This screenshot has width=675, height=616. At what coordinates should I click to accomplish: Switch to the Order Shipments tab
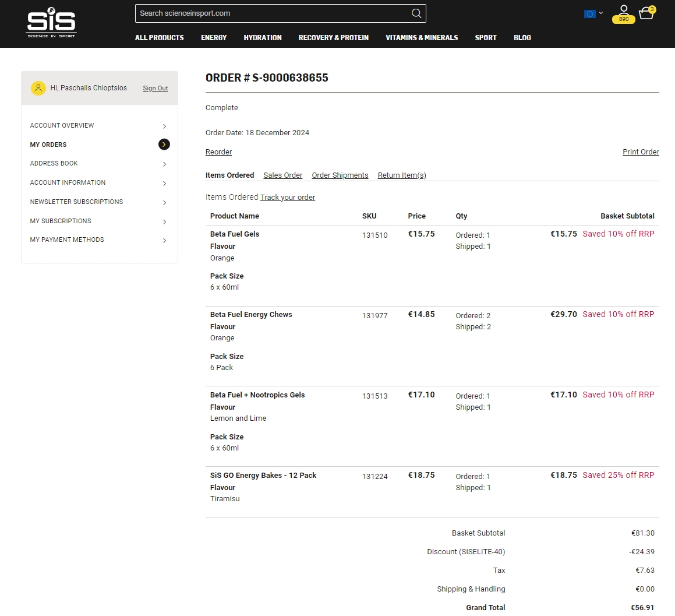click(x=340, y=175)
